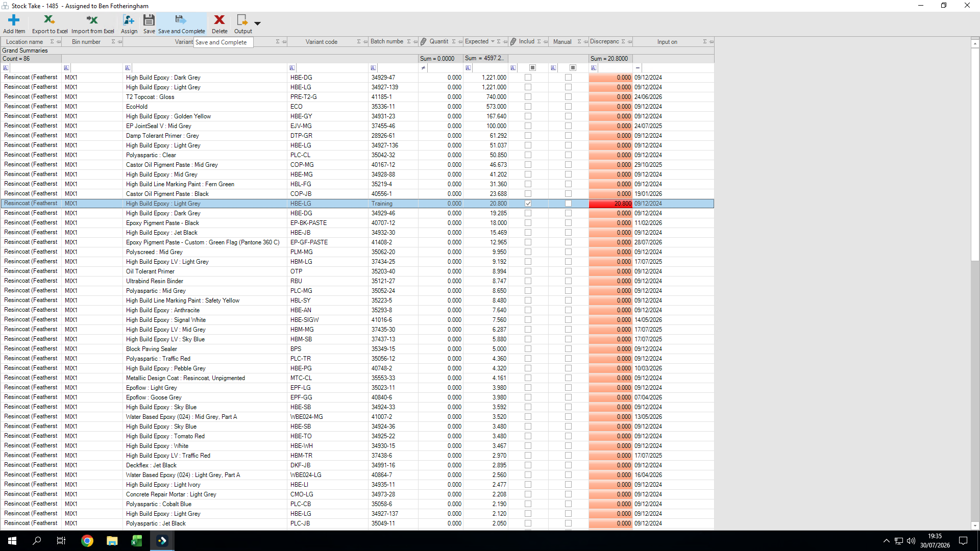980x551 pixels.
Task: Click summary sigma icon in Manual header
Action: coord(579,42)
